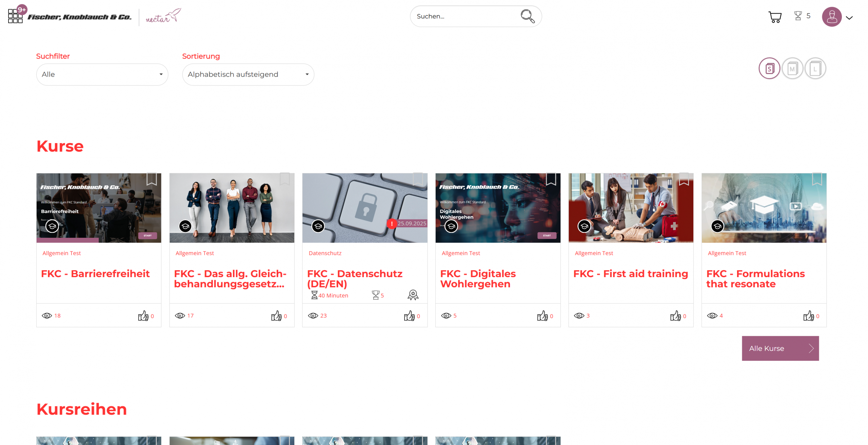The image size is (868, 445).
Task: Open the user profile avatar
Action: pyautogui.click(x=831, y=17)
